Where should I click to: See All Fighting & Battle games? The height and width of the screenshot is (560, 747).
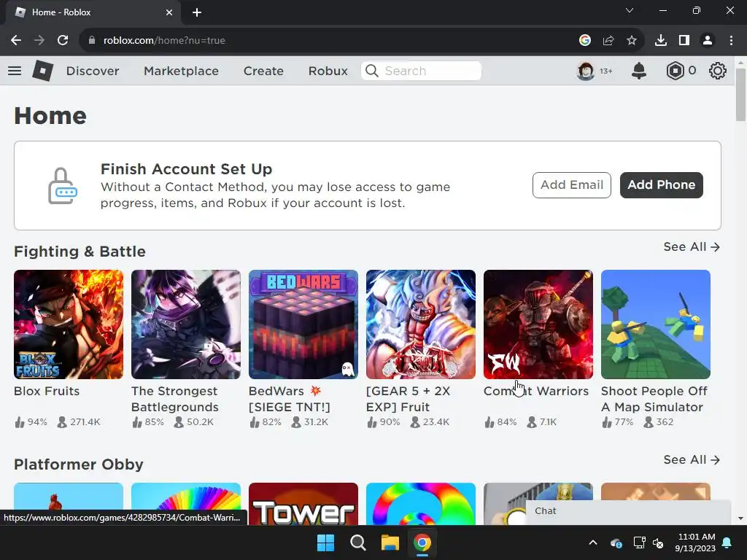pos(692,246)
